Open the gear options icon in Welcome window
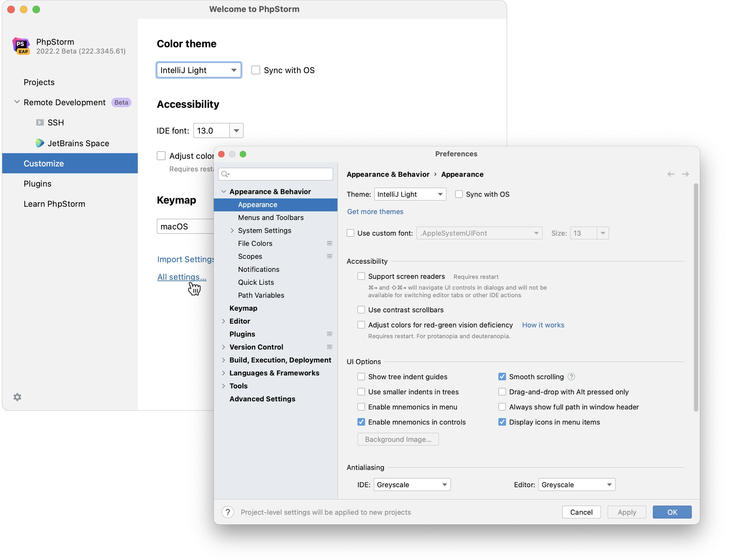Image resolution: width=740 pixels, height=560 pixels. pyautogui.click(x=17, y=397)
